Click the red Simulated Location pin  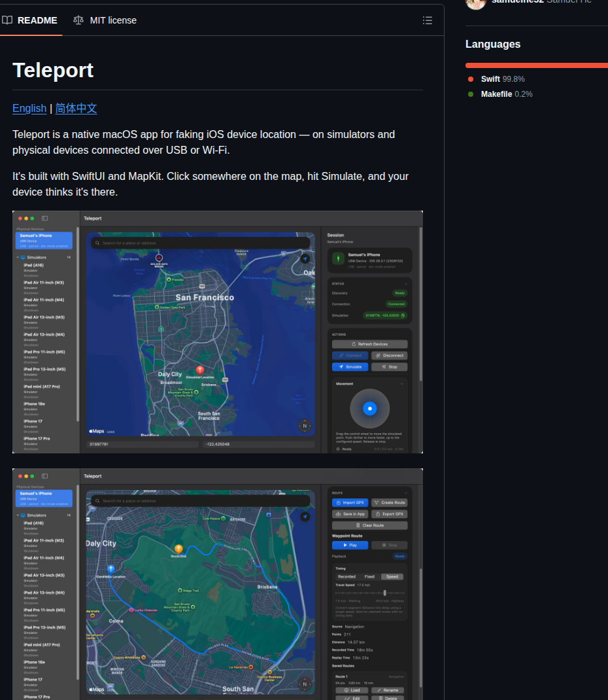tap(200, 370)
